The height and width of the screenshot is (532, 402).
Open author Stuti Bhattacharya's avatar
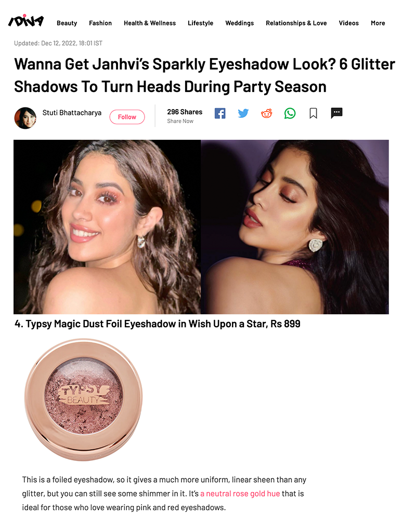(x=25, y=118)
